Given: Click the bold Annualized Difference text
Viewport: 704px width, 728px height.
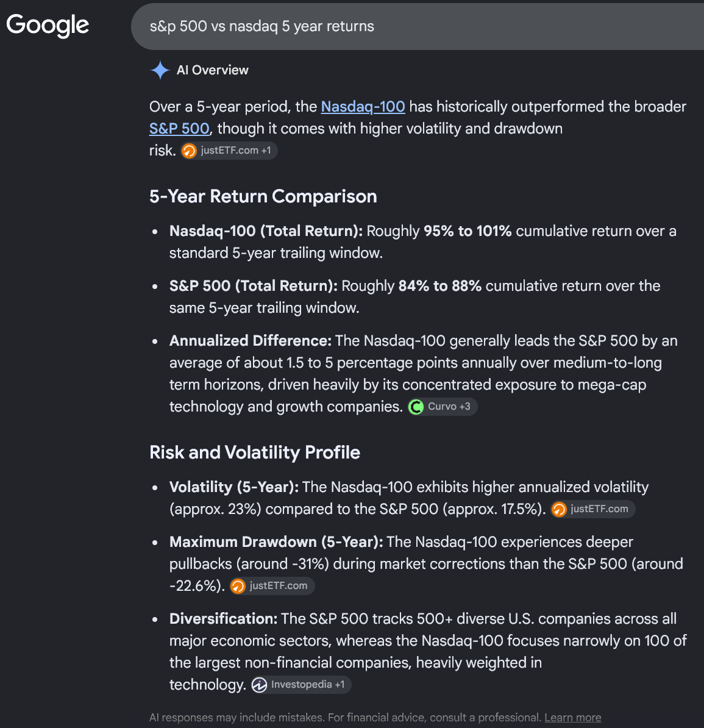Looking at the screenshot, I should [x=251, y=341].
